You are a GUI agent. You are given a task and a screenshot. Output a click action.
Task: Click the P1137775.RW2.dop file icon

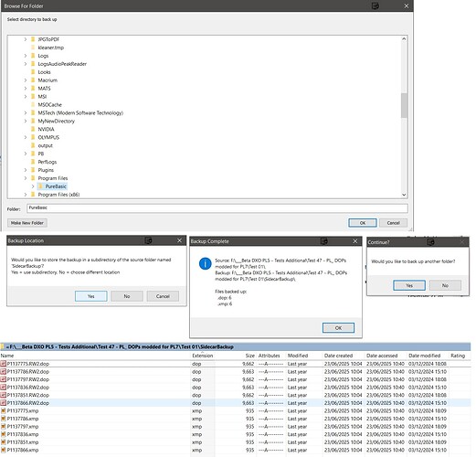[4, 364]
